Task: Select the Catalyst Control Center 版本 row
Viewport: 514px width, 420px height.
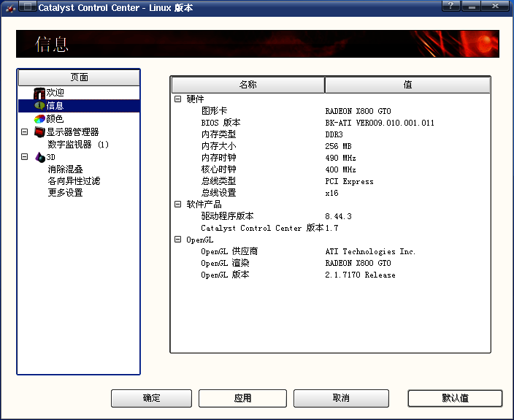Action: [262, 228]
